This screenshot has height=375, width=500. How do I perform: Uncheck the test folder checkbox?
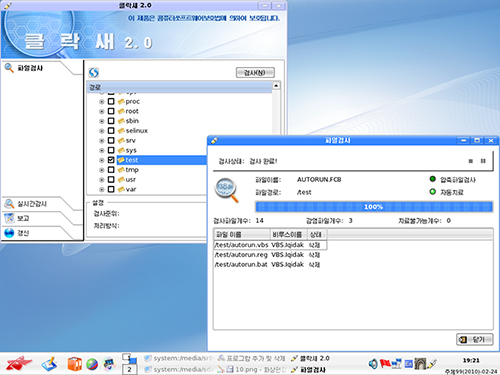pos(111,160)
